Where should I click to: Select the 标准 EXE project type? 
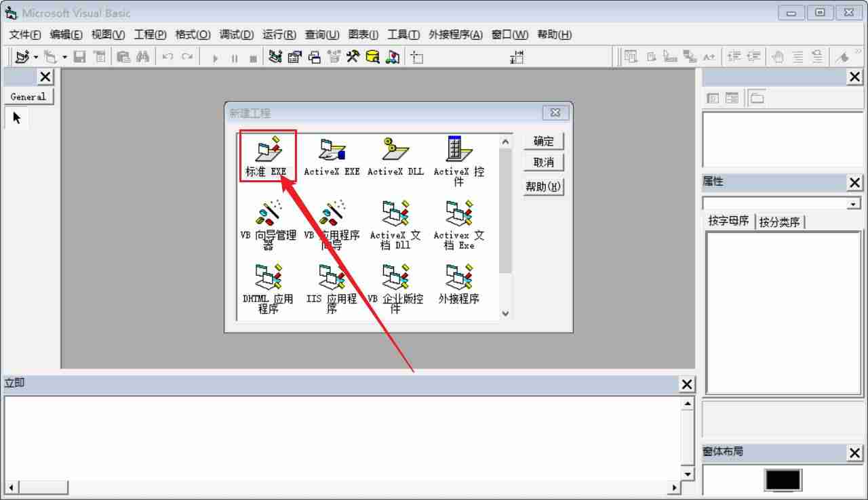[267, 156]
